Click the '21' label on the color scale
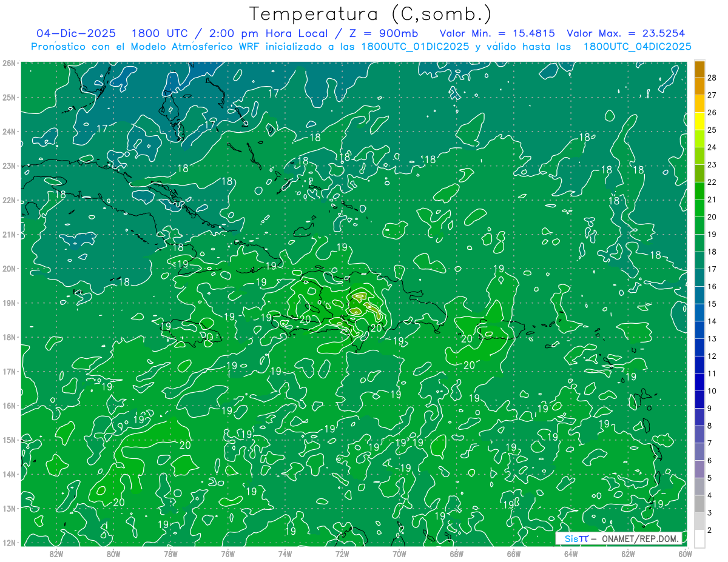 [x=712, y=199]
